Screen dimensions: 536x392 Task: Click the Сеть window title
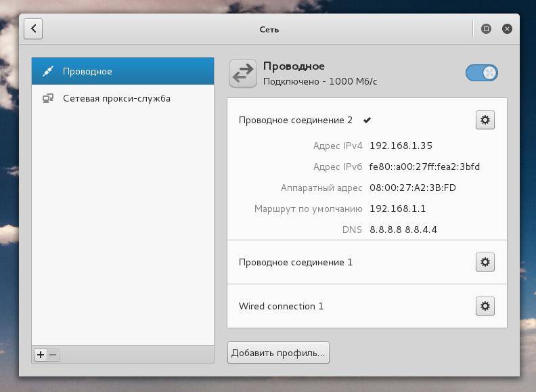tap(269, 30)
